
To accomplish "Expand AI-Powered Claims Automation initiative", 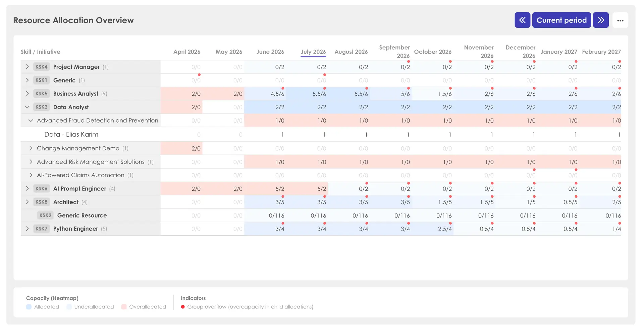I will pos(31,175).
